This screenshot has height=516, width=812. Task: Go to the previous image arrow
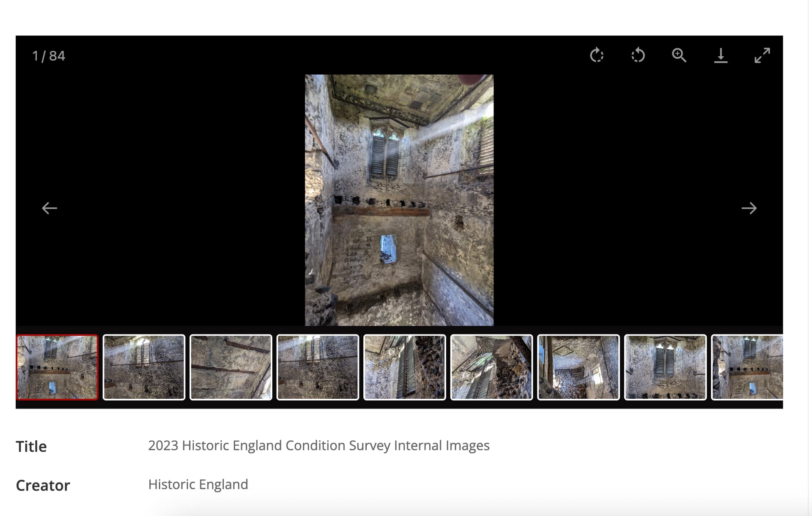coord(49,208)
